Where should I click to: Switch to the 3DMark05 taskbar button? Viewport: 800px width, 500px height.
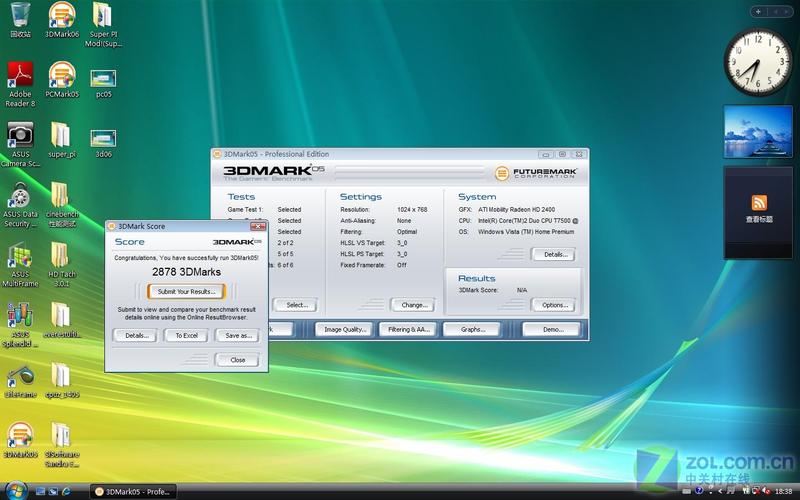tap(134, 492)
